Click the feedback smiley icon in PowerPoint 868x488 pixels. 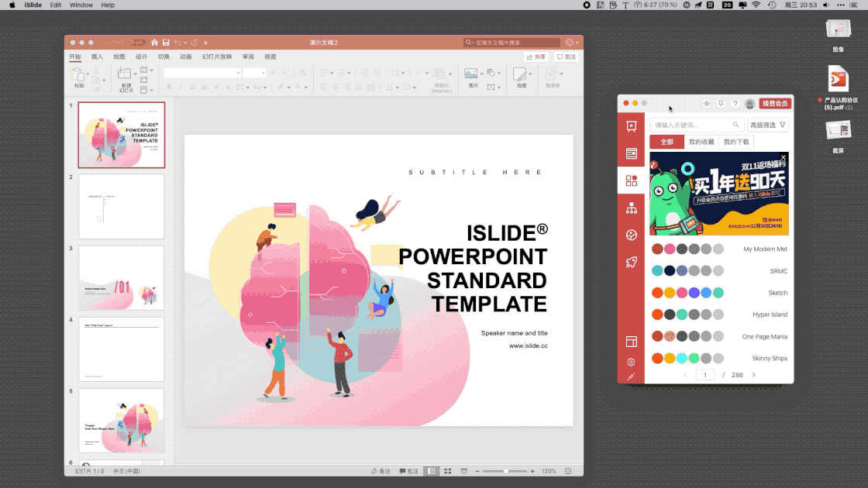tap(570, 43)
